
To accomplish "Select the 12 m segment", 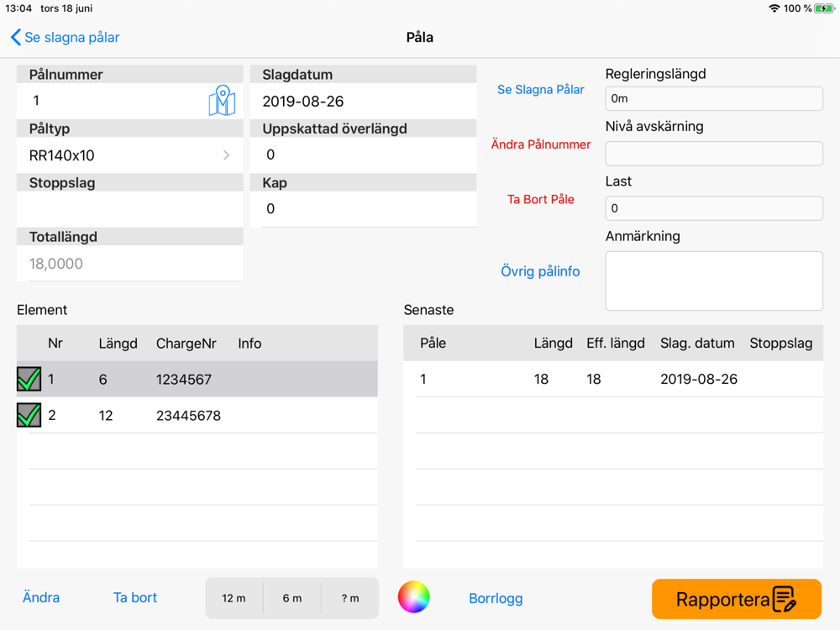I will [234, 598].
